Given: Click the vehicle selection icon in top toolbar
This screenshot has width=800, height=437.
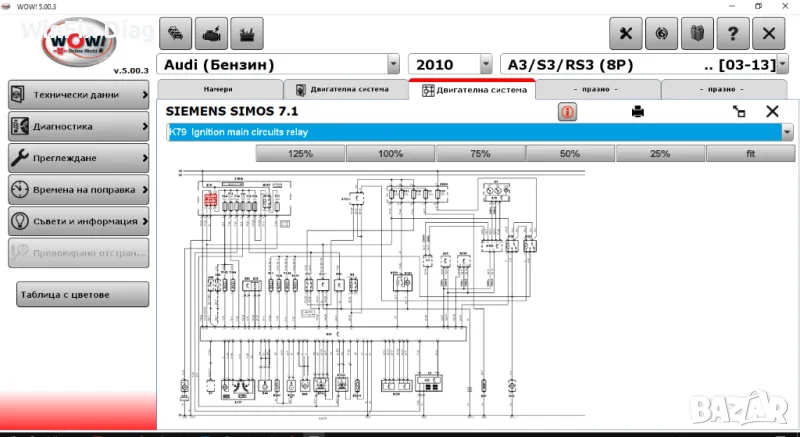Looking at the screenshot, I should pyautogui.click(x=174, y=33).
